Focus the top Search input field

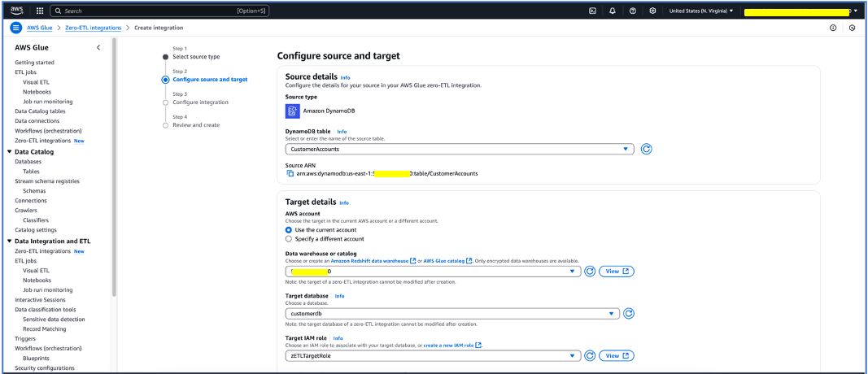[159, 11]
